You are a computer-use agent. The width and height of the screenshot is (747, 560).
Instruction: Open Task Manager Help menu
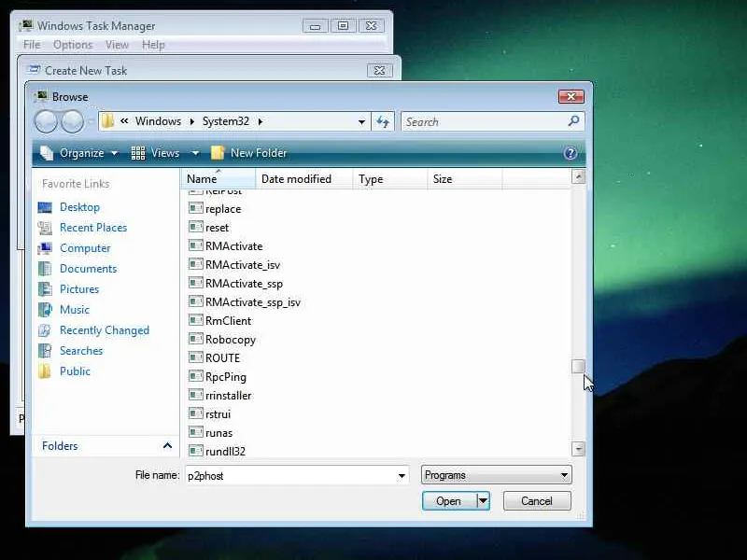pyautogui.click(x=153, y=45)
